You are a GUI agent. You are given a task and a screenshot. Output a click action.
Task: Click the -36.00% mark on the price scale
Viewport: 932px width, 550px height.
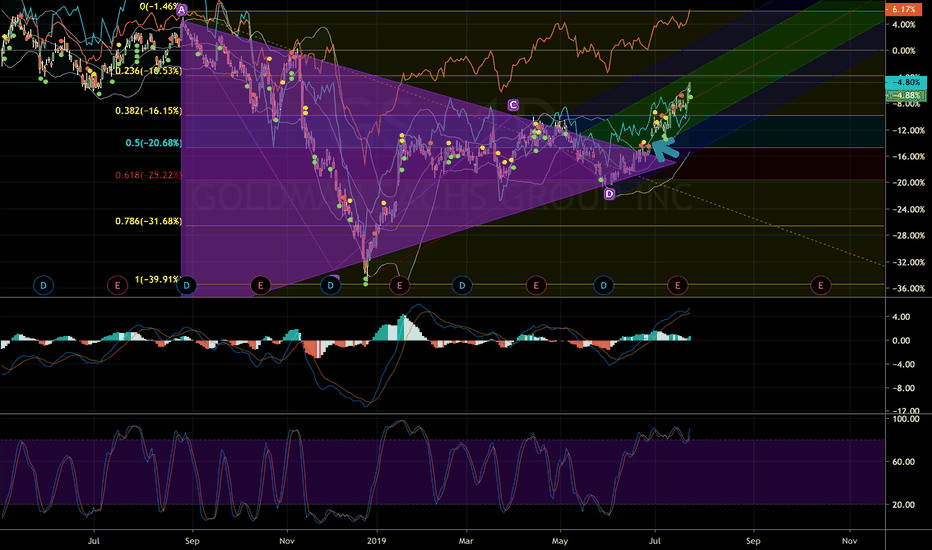(908, 289)
